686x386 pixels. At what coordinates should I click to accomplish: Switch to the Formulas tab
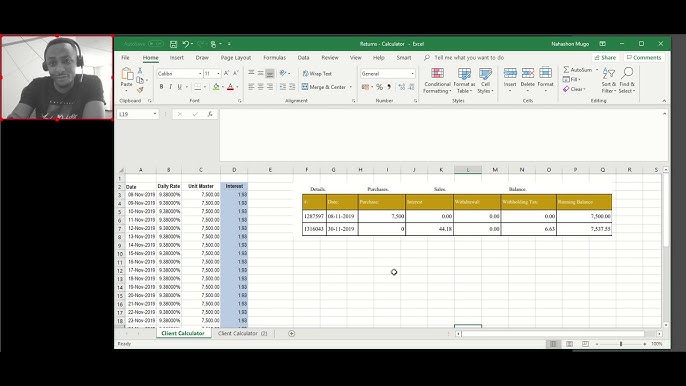point(274,58)
